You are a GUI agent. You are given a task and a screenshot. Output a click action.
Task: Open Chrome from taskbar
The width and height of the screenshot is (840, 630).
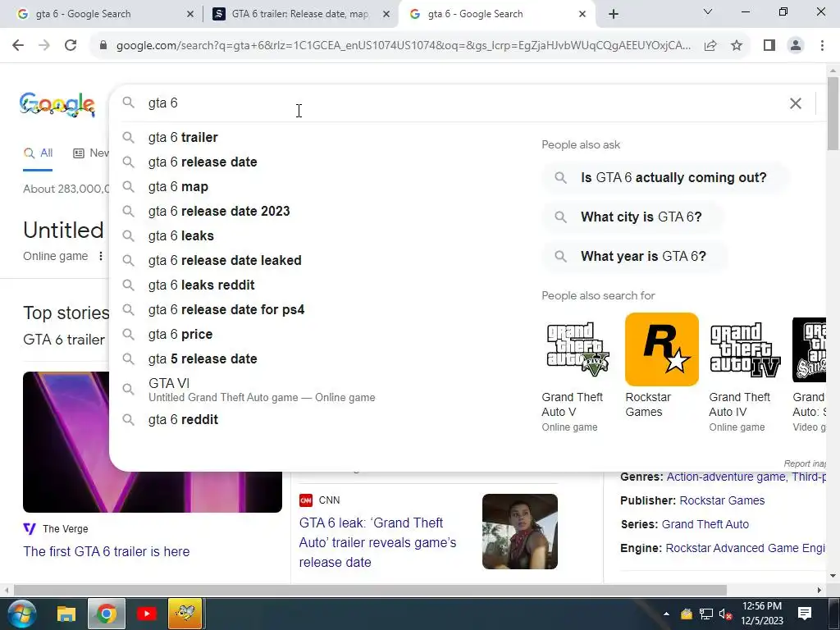(x=107, y=614)
